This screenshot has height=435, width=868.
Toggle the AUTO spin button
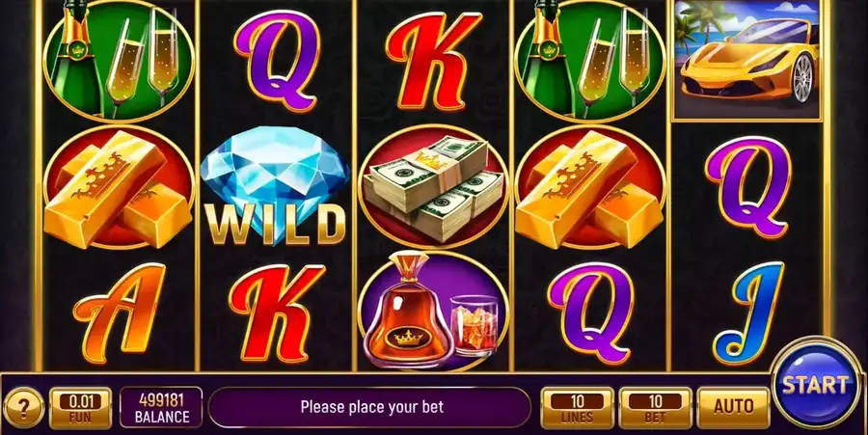pyautogui.click(x=734, y=407)
